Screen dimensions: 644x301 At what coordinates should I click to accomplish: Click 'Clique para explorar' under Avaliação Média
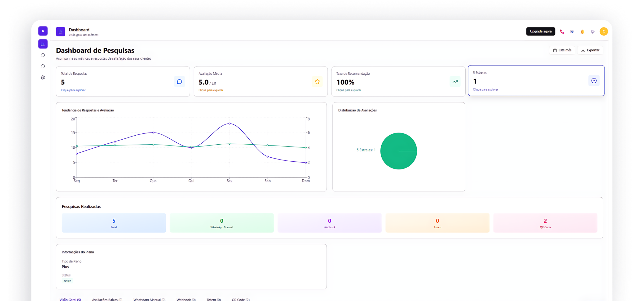211,90
